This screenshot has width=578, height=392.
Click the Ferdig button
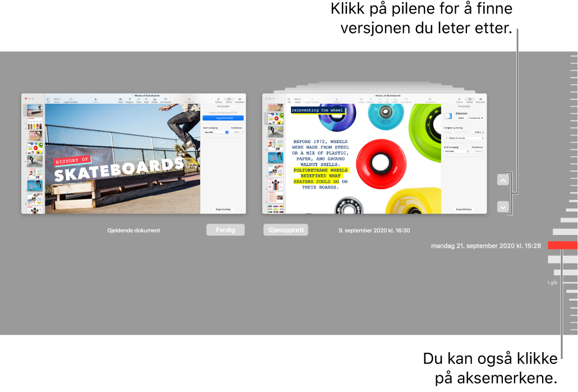point(225,230)
